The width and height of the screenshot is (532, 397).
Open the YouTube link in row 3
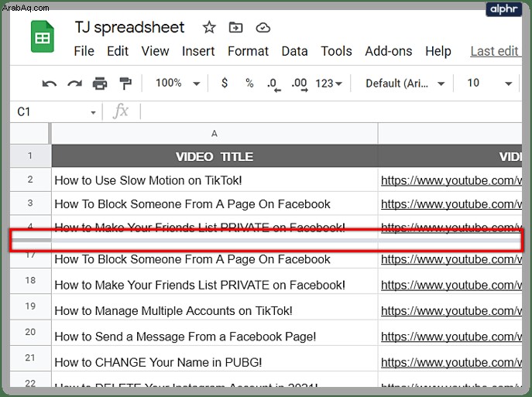coord(451,204)
